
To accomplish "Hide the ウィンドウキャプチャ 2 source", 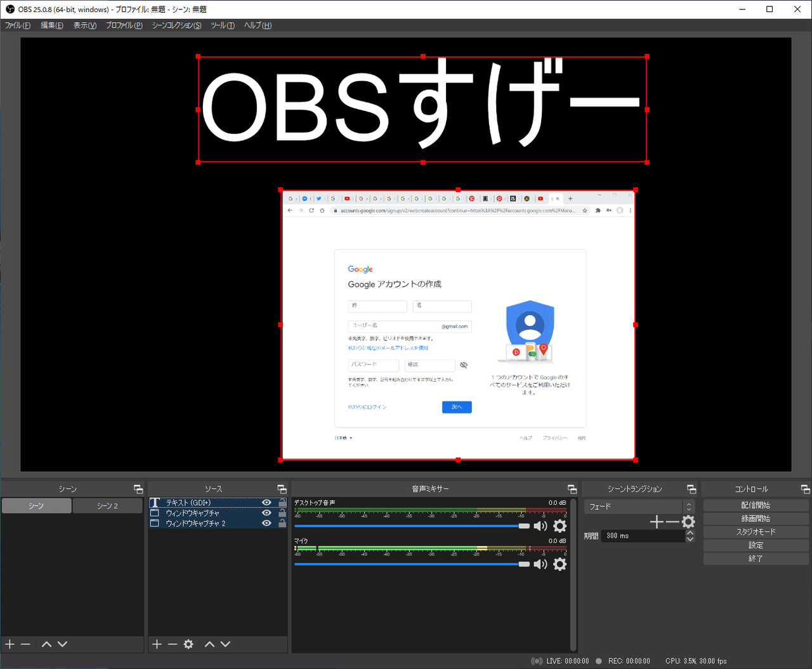I will 266,523.
